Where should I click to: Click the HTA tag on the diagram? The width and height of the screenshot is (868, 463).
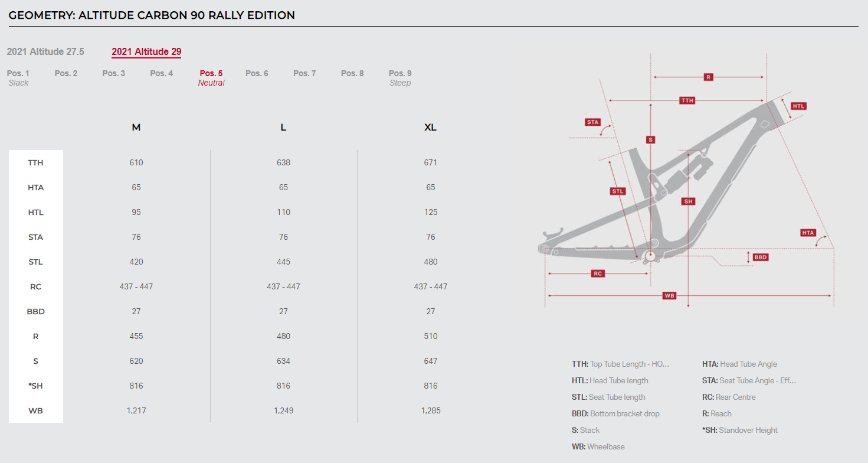[808, 233]
